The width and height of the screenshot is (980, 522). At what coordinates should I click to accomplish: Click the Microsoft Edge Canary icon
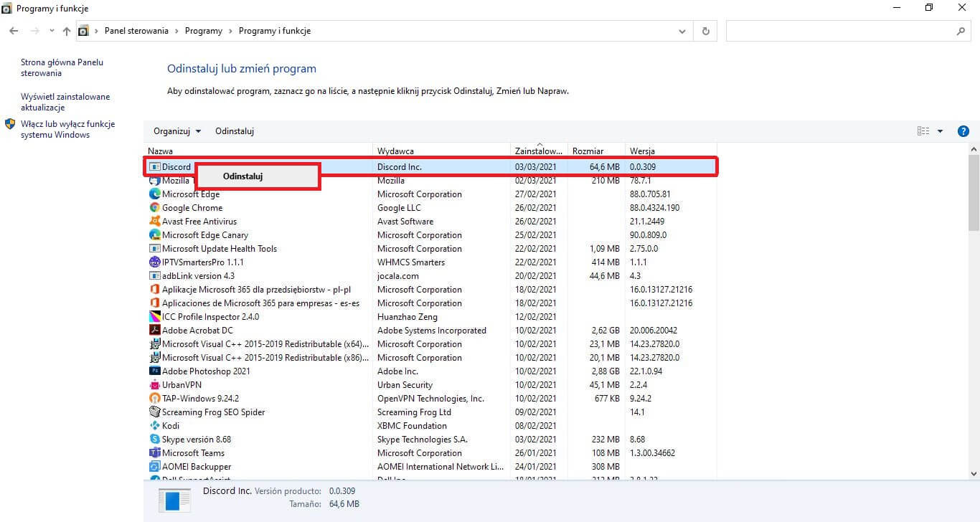click(154, 235)
